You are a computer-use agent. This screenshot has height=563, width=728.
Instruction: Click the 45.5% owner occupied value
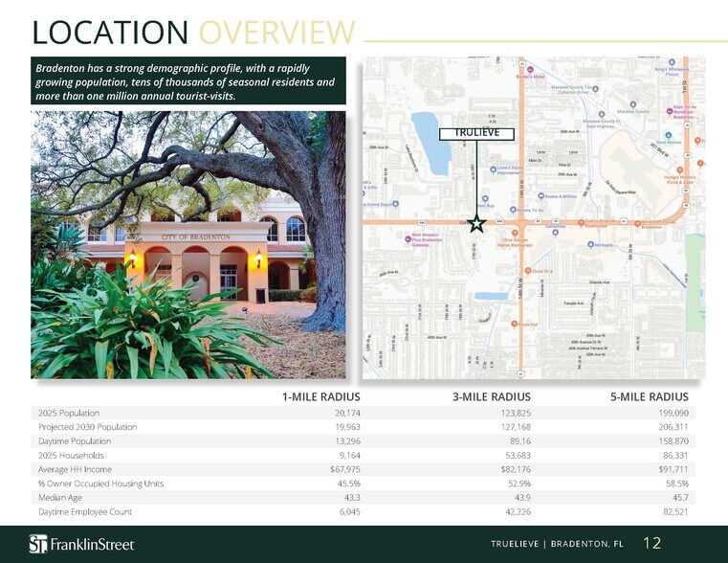click(x=348, y=484)
